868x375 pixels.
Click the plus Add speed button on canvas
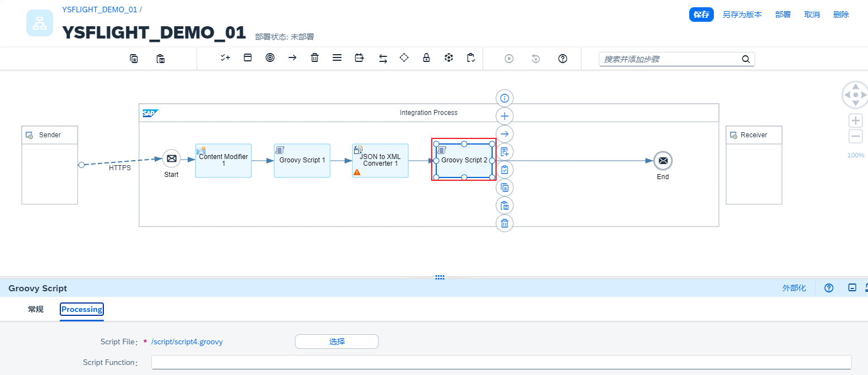tap(504, 116)
